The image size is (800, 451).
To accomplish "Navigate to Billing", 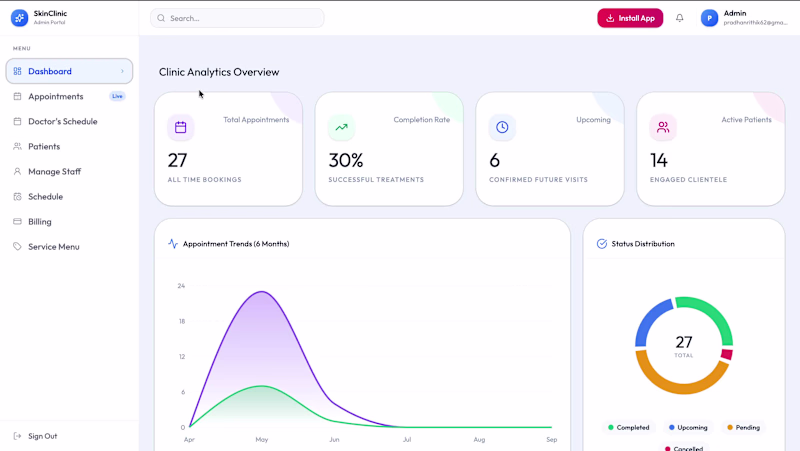I will 69,221.
